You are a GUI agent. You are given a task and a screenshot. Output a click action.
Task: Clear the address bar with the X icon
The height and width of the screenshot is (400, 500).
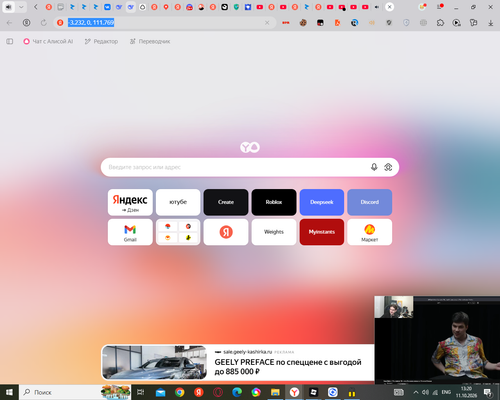(267, 23)
